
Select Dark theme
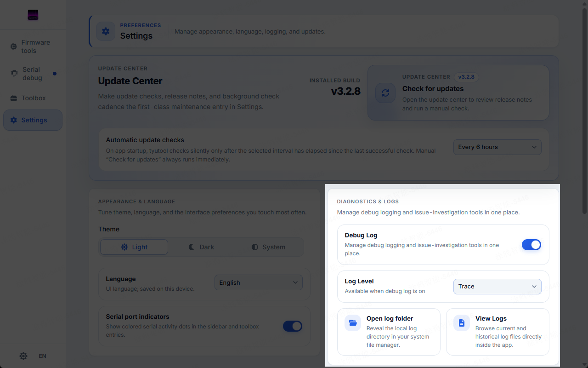point(201,247)
